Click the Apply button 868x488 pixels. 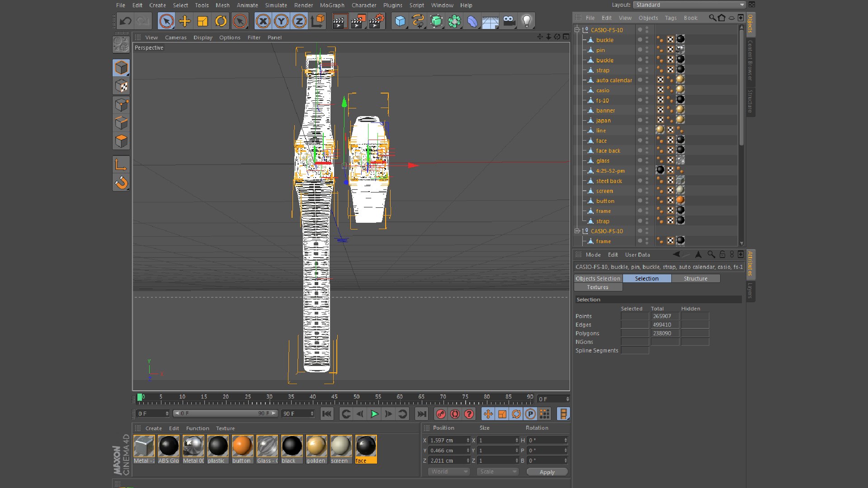coord(547,472)
